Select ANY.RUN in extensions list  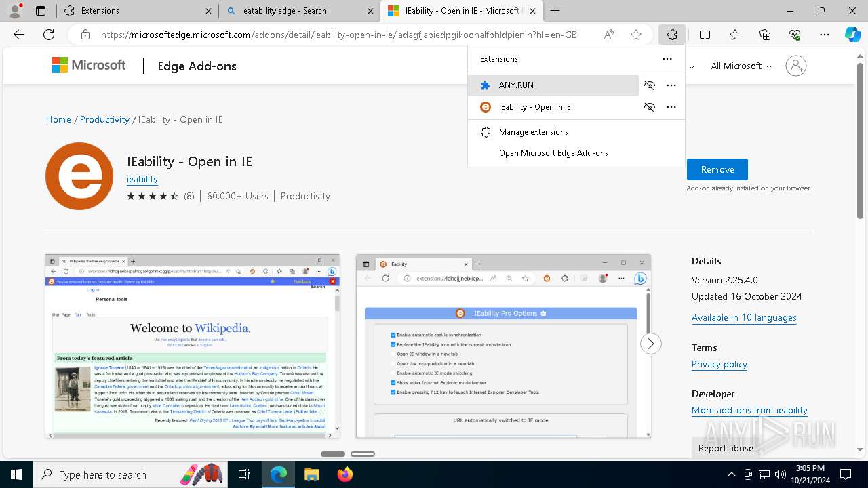(553, 85)
